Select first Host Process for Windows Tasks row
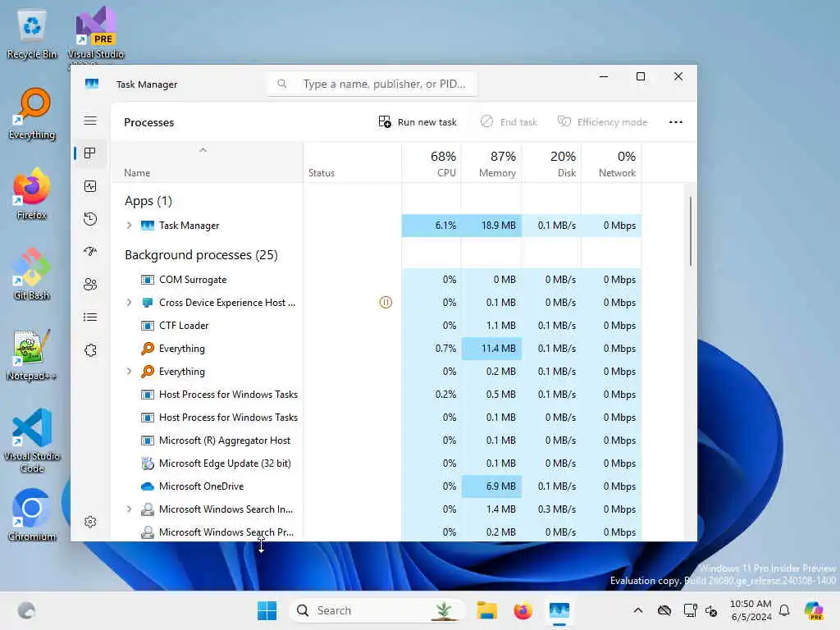 pos(376,395)
